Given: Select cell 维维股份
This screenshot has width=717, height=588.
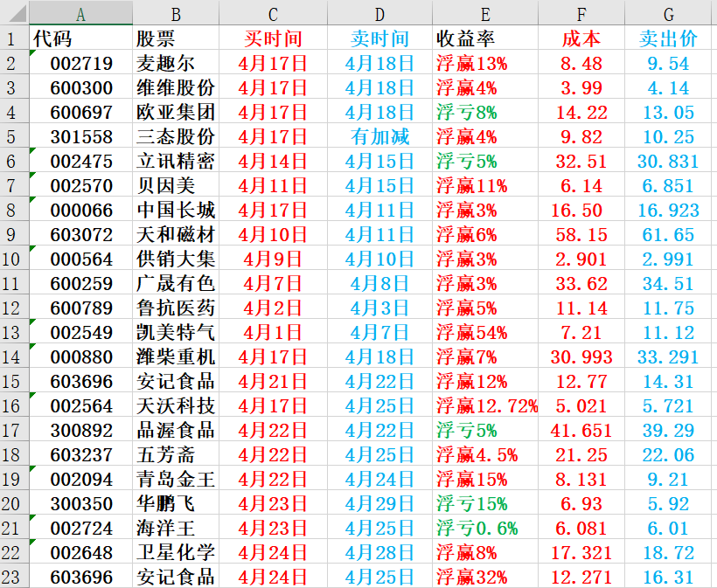Looking at the screenshot, I should (x=176, y=86).
